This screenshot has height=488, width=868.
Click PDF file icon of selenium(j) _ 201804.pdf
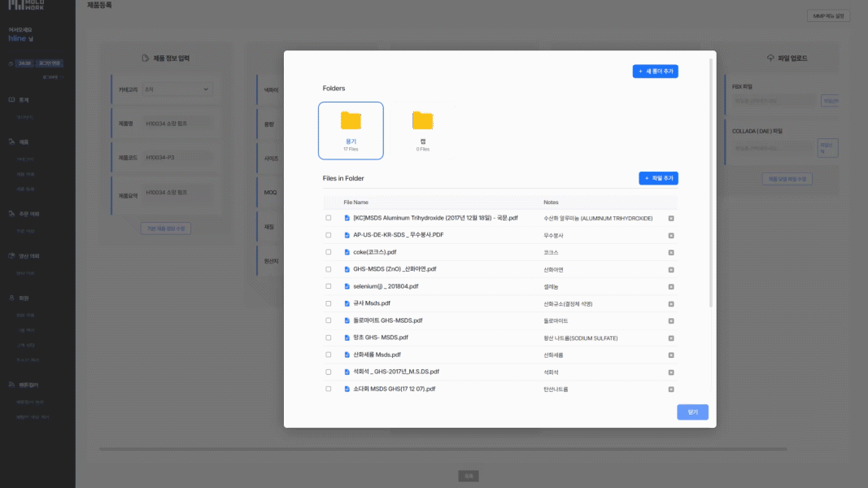point(347,286)
